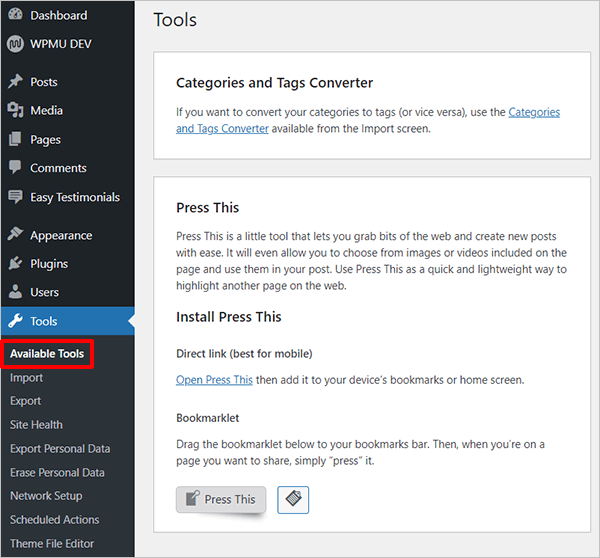This screenshot has width=600, height=558.
Task: Click the Posts pushpin icon
Action: pyautogui.click(x=15, y=82)
